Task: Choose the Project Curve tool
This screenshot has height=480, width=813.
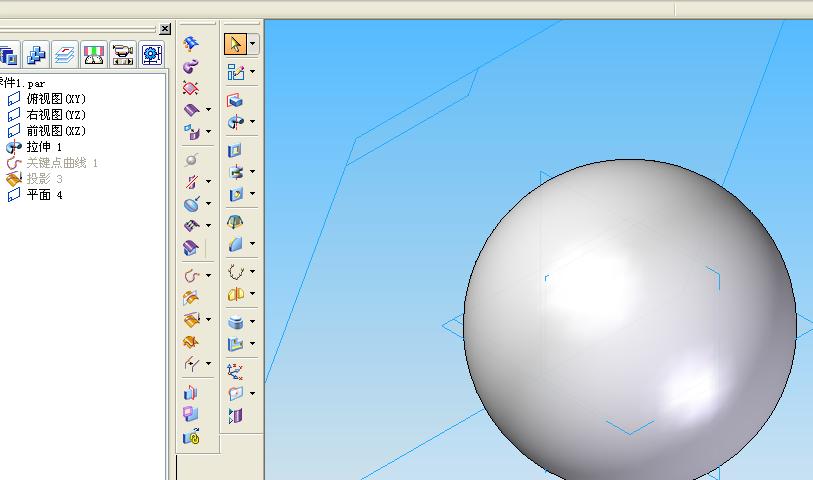Action: 191,320
